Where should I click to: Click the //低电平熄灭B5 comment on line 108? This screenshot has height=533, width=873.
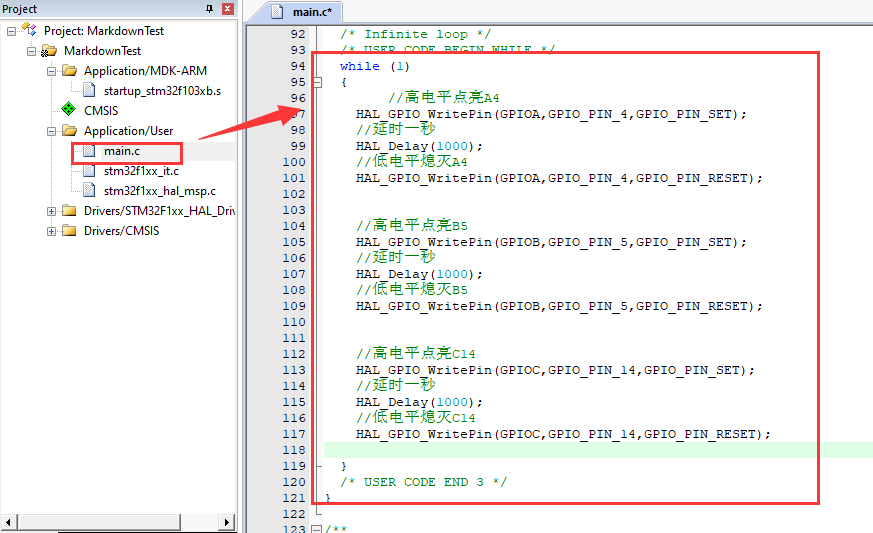click(x=411, y=290)
